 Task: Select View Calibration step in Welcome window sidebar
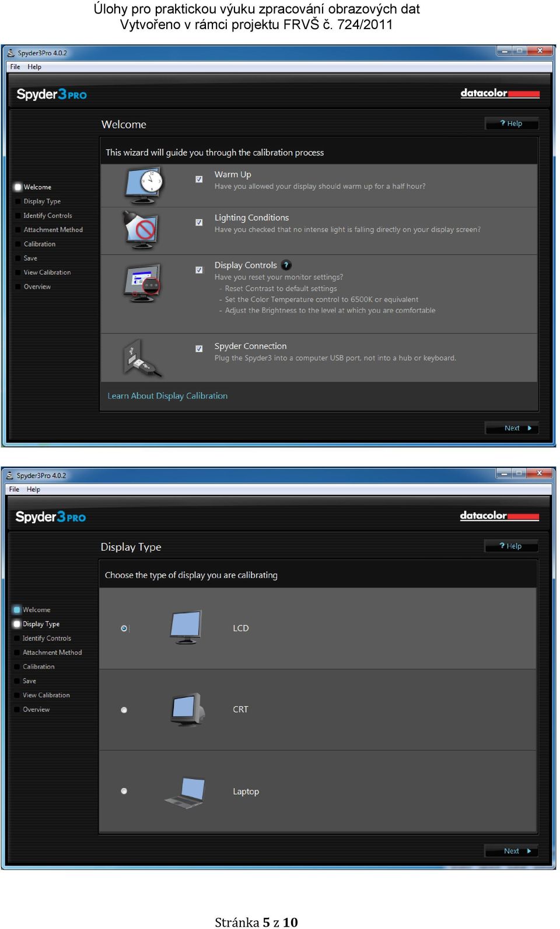pos(43,273)
